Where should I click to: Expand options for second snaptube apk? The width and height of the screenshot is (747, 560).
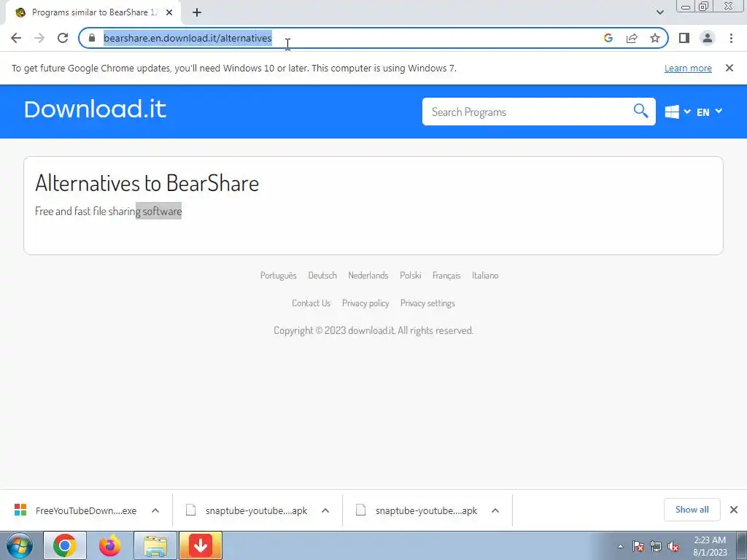[495, 510]
